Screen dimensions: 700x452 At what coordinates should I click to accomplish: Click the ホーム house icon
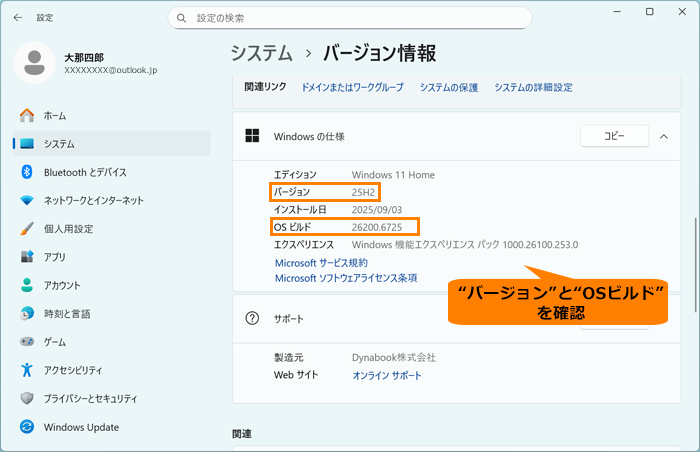pyautogui.click(x=27, y=115)
